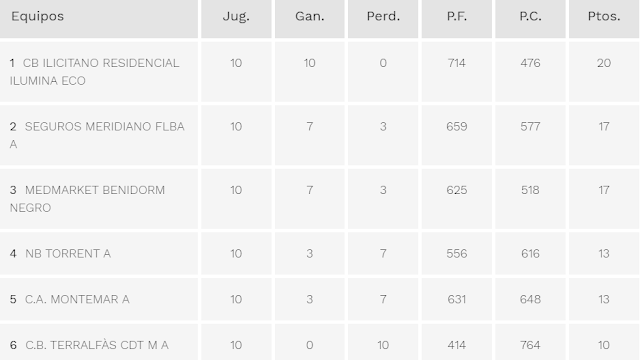This screenshot has width=640, height=360.
Task: Open CB ILICITANO RESIDENCIAL ILUMINA ECO team
Action: 94,72
